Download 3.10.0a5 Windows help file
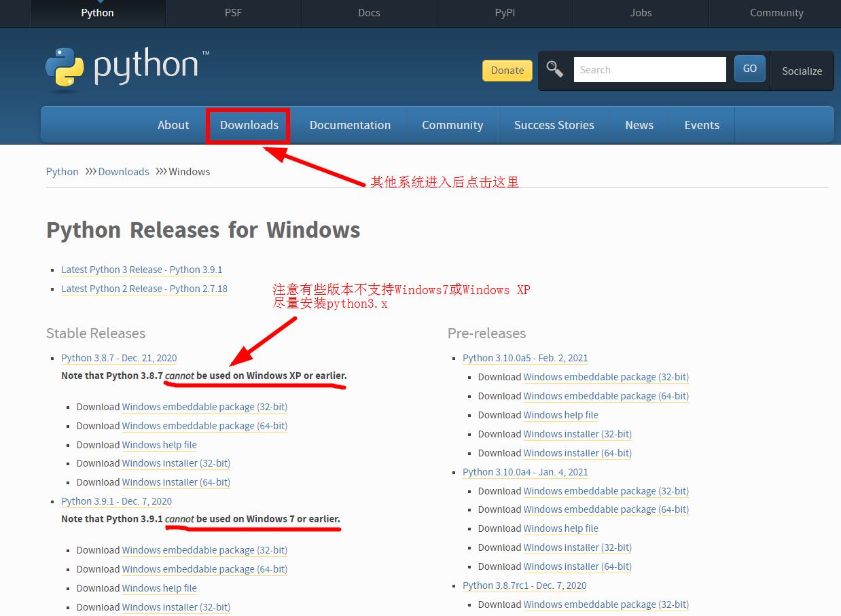 [561, 415]
